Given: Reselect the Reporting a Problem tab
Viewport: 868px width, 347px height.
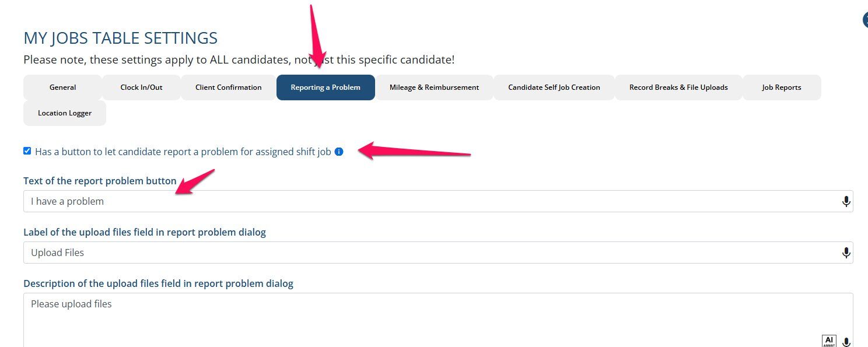Looking at the screenshot, I should [x=325, y=87].
